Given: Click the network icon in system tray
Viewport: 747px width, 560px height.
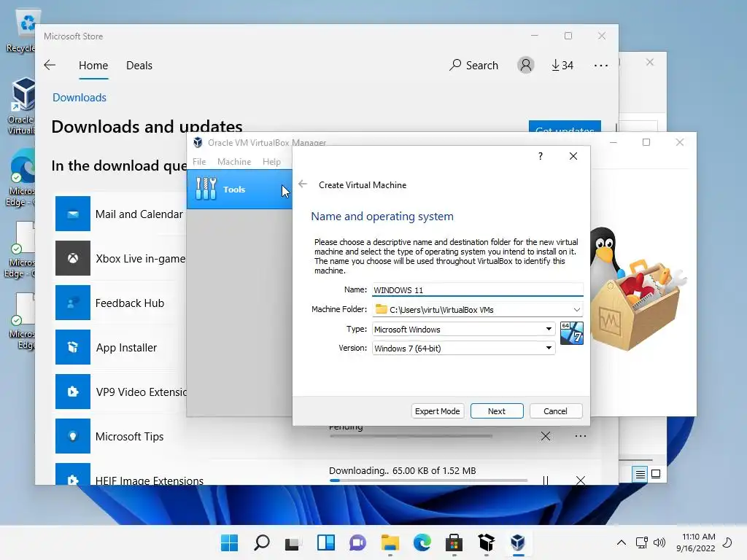Looking at the screenshot, I should pyautogui.click(x=642, y=542).
